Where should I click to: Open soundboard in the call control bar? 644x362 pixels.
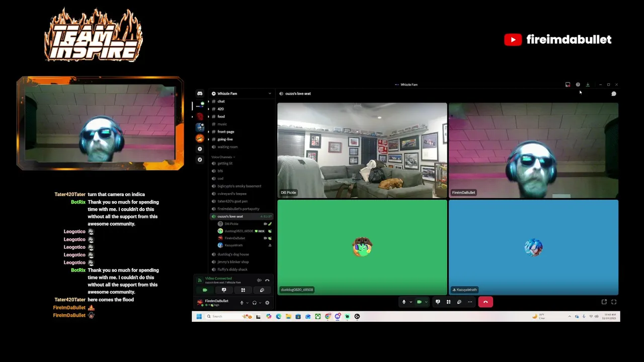pos(459,302)
